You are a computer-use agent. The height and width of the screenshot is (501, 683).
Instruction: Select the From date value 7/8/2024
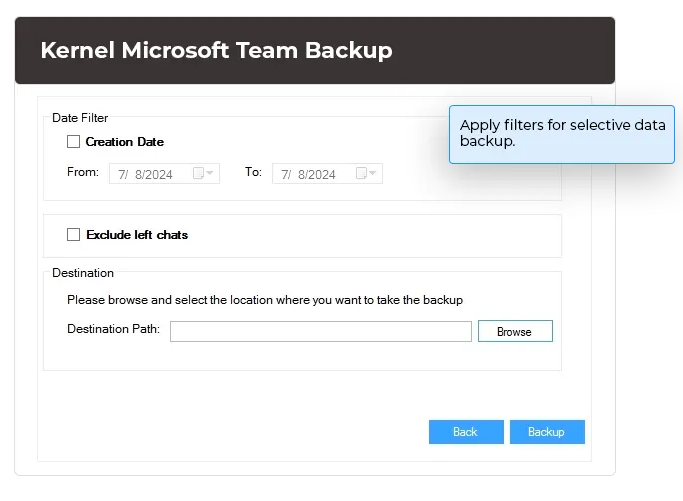click(146, 174)
